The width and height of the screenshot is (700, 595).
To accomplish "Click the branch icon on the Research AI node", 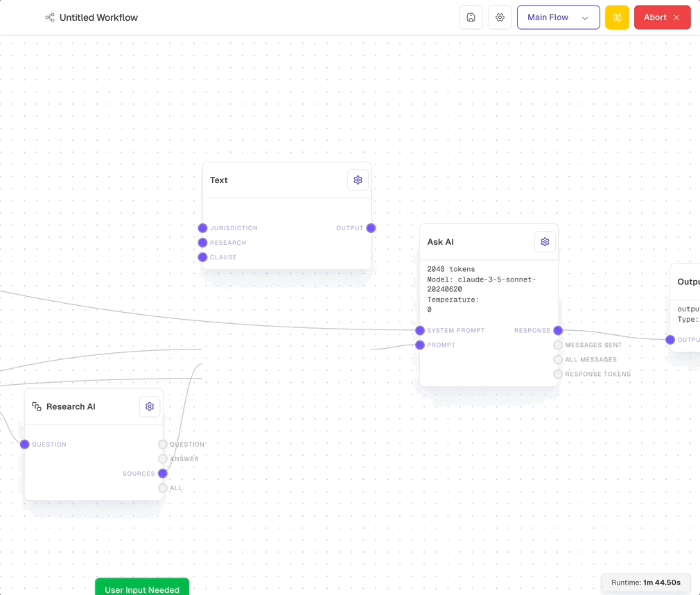I will click(x=36, y=406).
